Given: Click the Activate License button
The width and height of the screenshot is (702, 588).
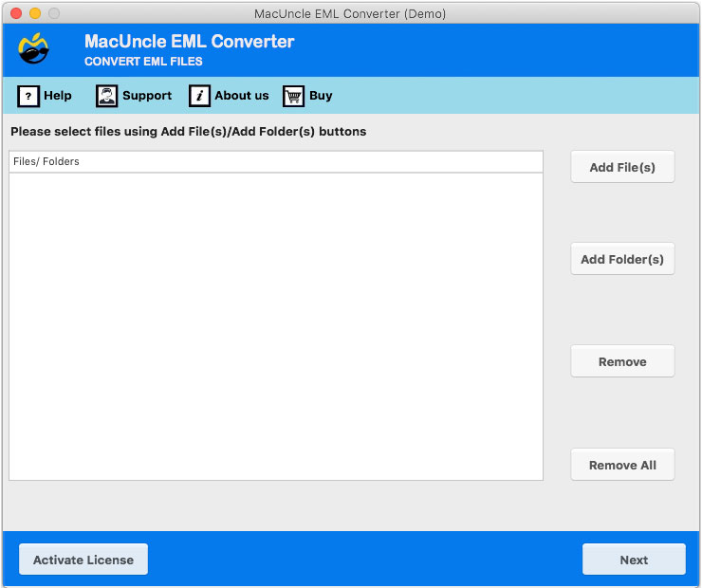Looking at the screenshot, I should [x=83, y=560].
